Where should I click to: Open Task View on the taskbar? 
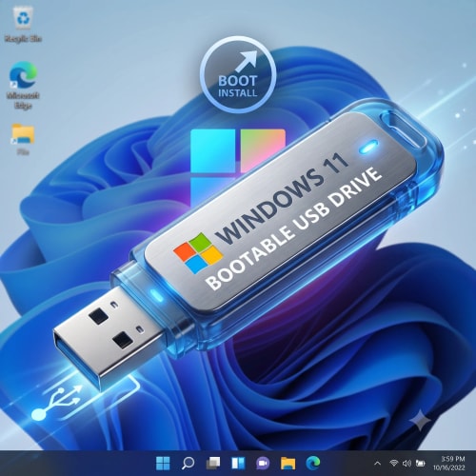tap(213, 463)
